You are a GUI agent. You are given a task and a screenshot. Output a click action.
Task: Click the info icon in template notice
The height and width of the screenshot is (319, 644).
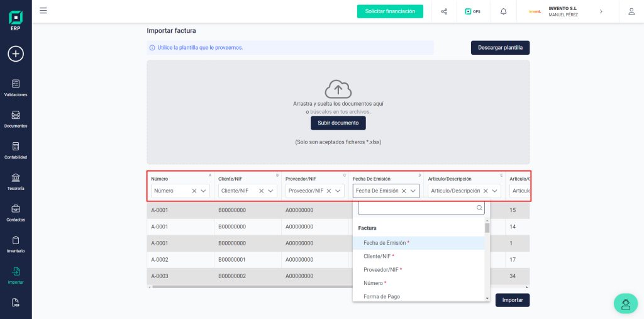(x=152, y=48)
